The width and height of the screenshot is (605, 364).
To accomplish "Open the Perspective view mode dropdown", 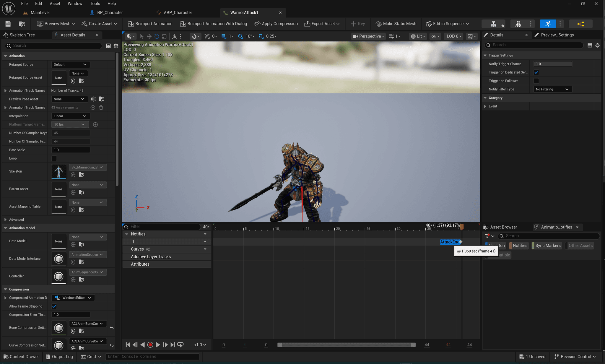I will click(x=368, y=36).
